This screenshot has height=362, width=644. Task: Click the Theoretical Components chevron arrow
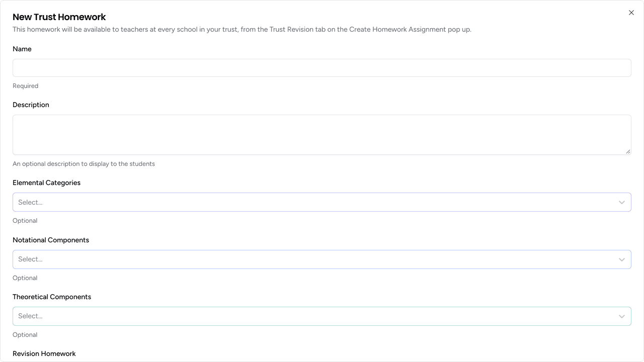[622, 316]
